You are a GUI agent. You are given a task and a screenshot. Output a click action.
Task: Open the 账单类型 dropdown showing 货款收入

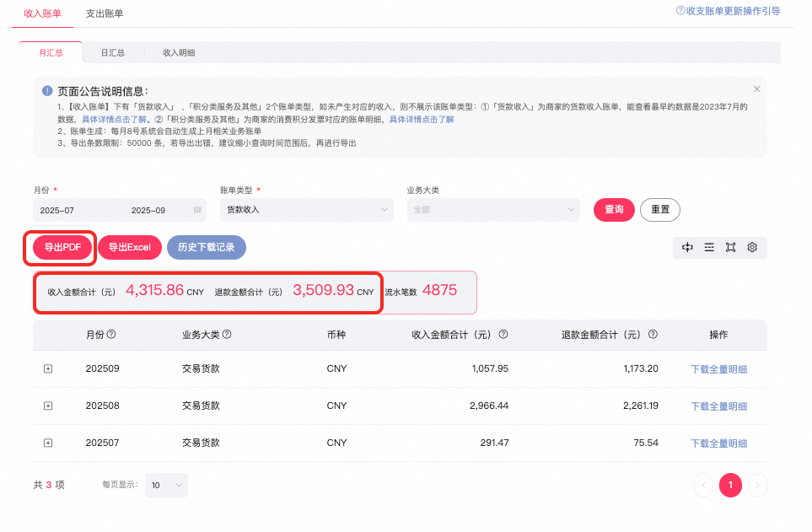[x=307, y=210]
